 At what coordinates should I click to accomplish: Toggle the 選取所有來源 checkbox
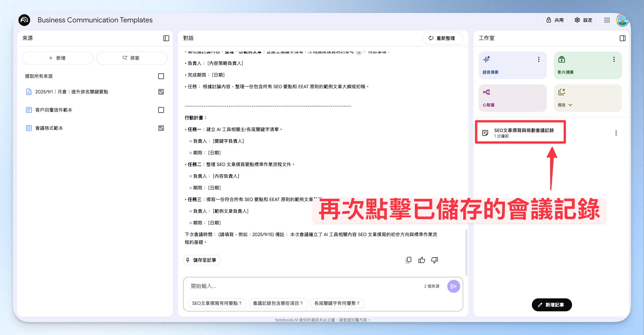click(161, 76)
